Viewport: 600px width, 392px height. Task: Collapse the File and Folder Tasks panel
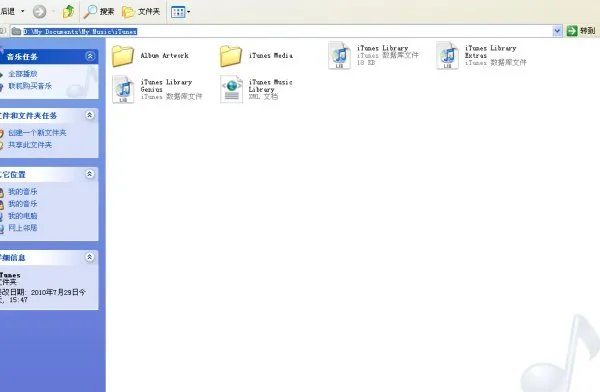coord(90,115)
